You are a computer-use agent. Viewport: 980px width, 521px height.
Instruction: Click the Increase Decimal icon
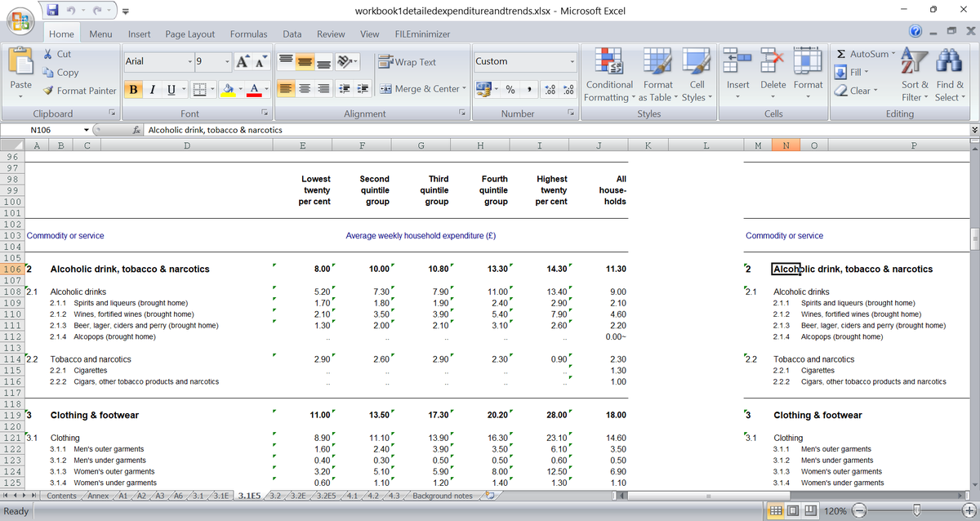point(550,89)
